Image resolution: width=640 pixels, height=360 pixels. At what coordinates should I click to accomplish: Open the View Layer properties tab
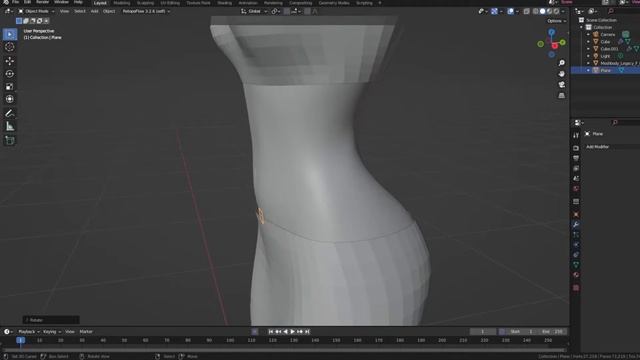point(576,168)
